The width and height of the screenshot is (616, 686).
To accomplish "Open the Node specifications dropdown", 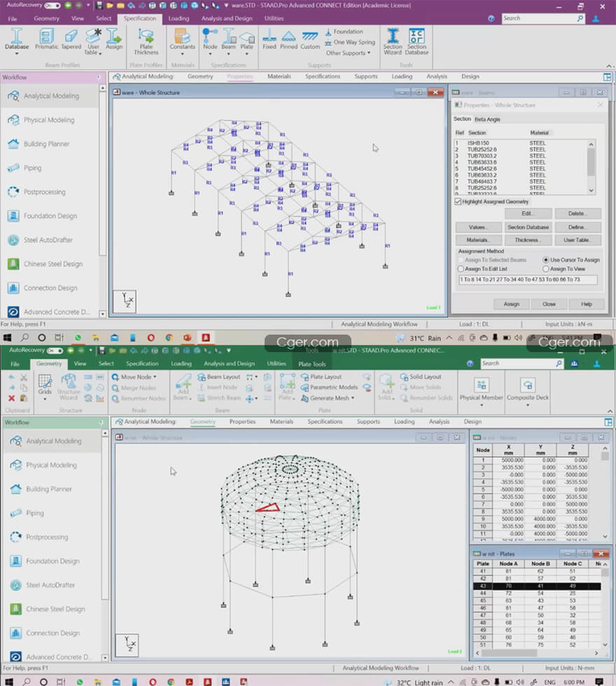I will [x=210, y=54].
